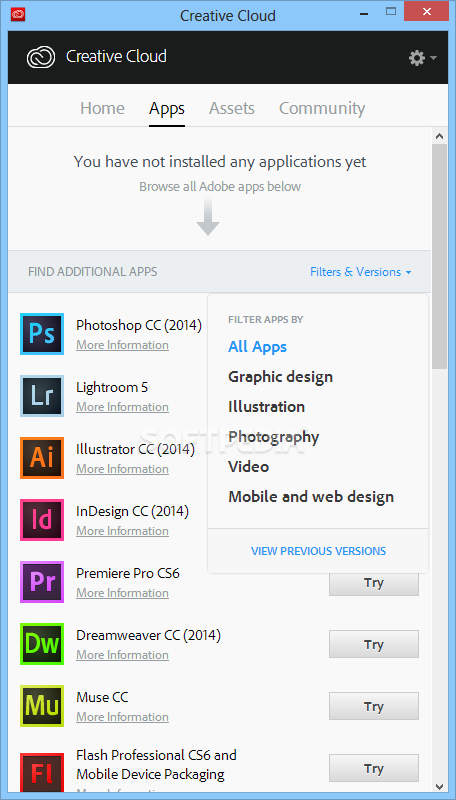
Task: Open More Information for Photoshop CC
Action: pos(122,345)
